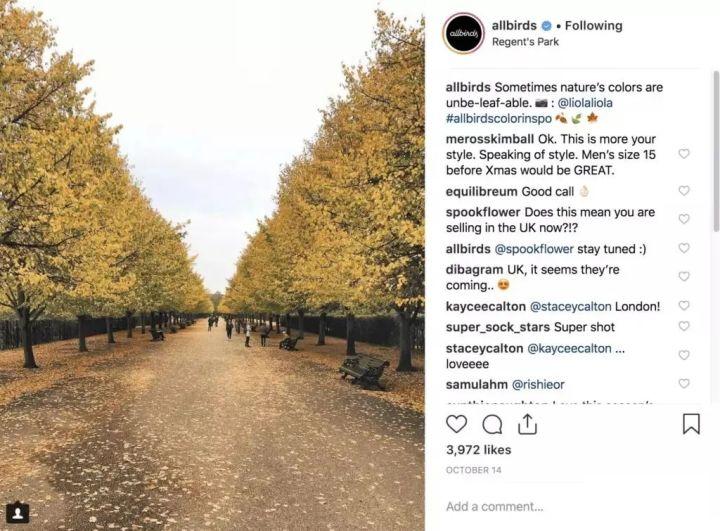720x531 pixels.
Task: Like the post with the heart icon
Action: coord(456,424)
